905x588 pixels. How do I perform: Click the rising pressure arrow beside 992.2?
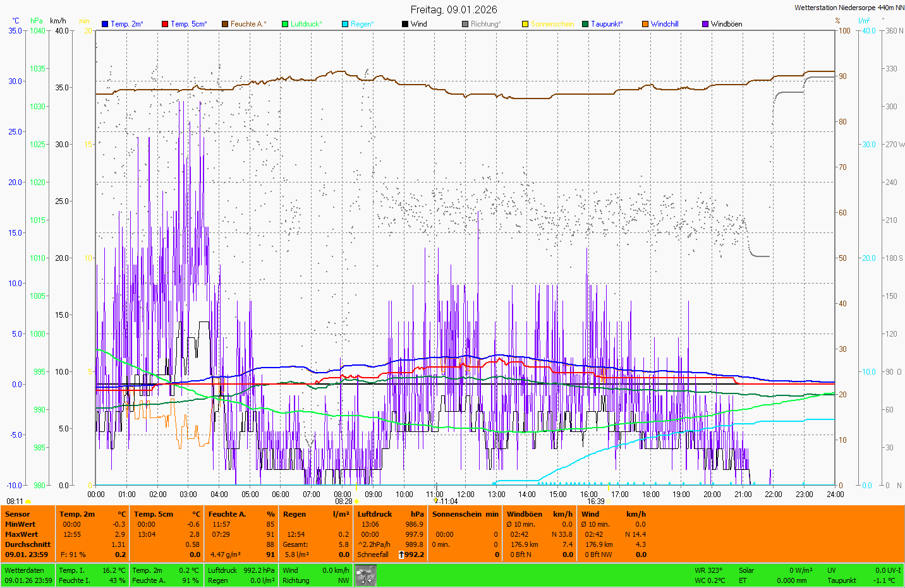point(401,555)
